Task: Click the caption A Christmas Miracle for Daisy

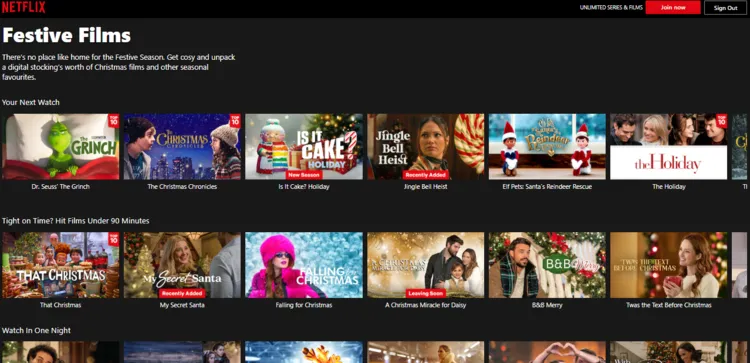Action: (426, 305)
